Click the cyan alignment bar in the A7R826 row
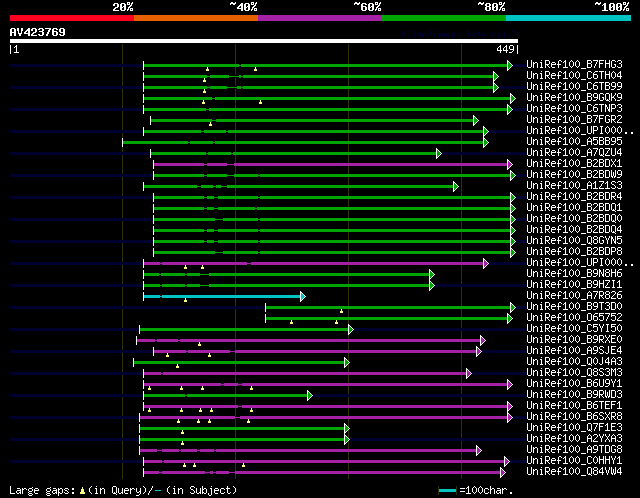 [x=222, y=296]
